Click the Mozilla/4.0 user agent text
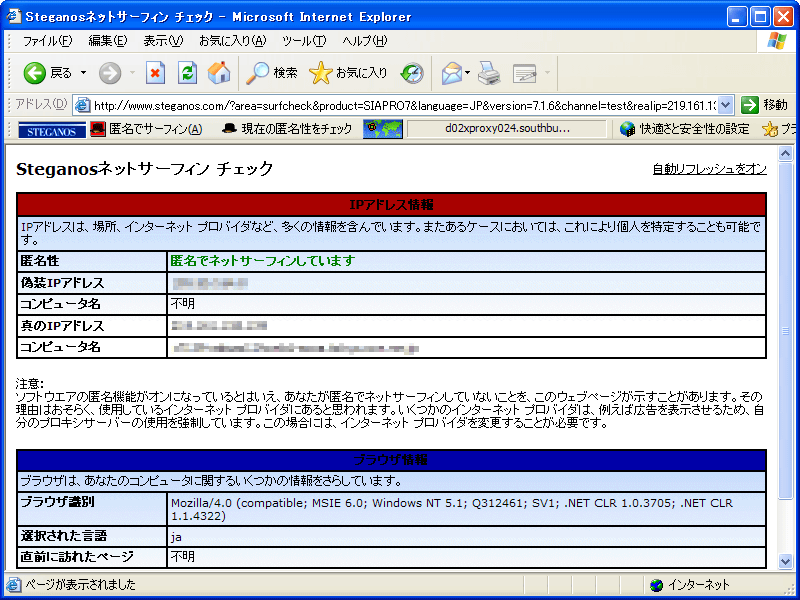The image size is (800, 600). 452,510
